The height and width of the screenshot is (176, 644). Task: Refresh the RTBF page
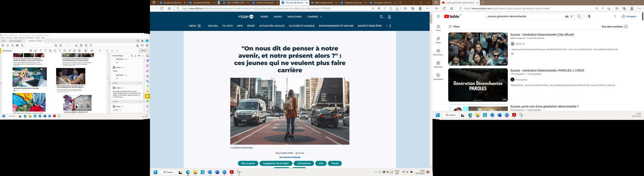click(x=162, y=9)
